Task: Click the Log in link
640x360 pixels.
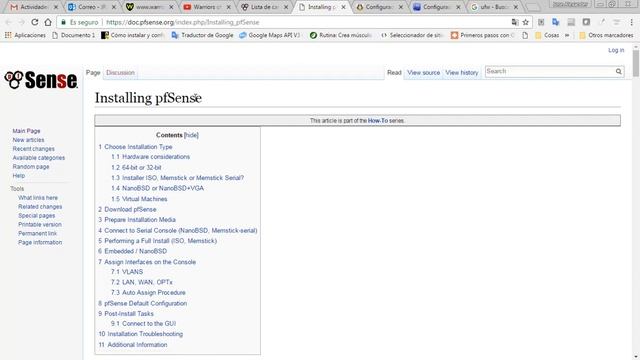Action: pyautogui.click(x=616, y=50)
